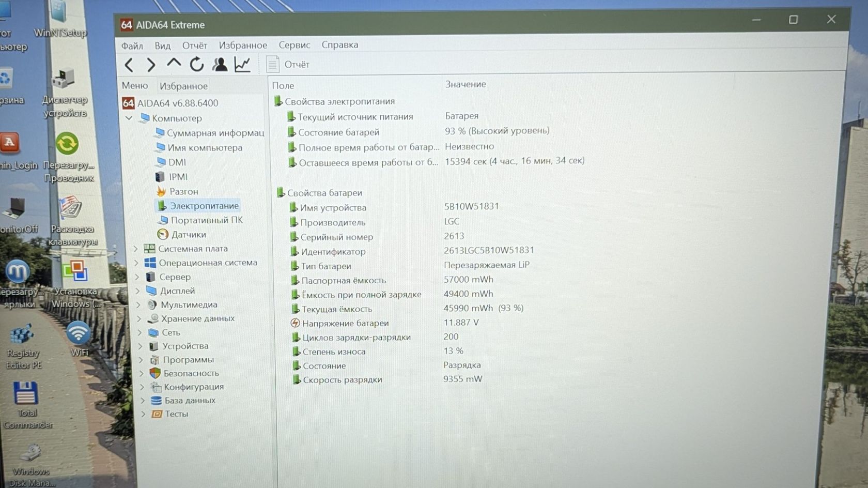This screenshot has height=488, width=868.
Task: Go up one level with Up arrow
Action: [174, 64]
